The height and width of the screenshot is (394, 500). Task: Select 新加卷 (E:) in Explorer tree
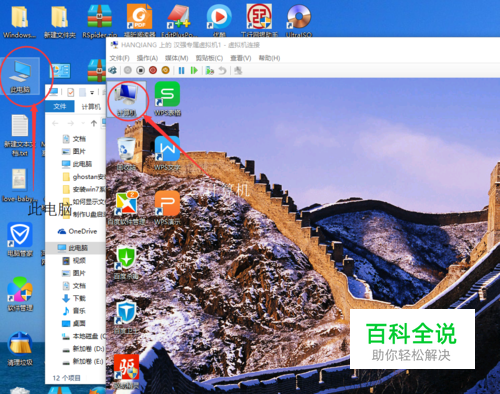pos(83,361)
